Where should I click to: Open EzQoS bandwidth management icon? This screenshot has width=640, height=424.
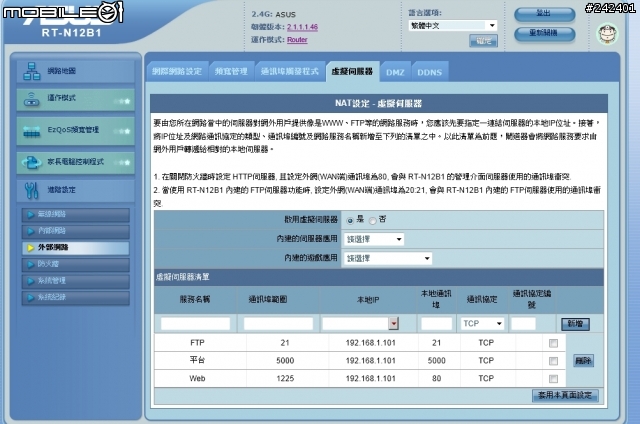[x=31, y=131]
